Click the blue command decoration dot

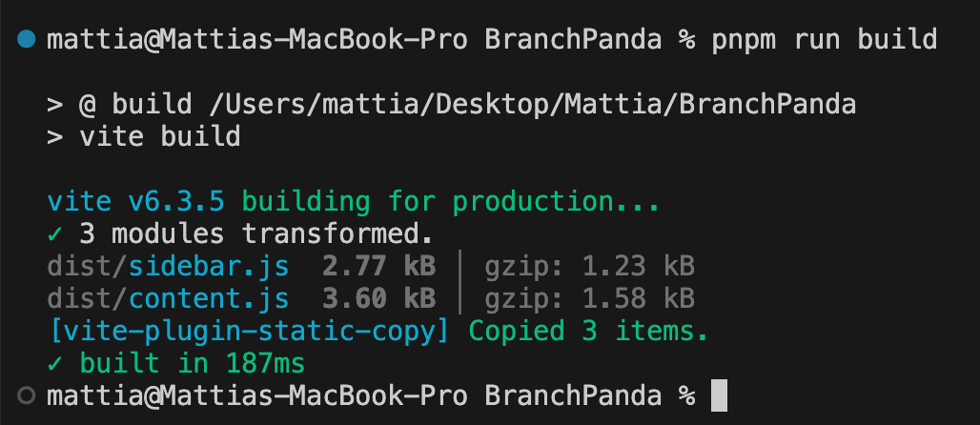point(26,40)
